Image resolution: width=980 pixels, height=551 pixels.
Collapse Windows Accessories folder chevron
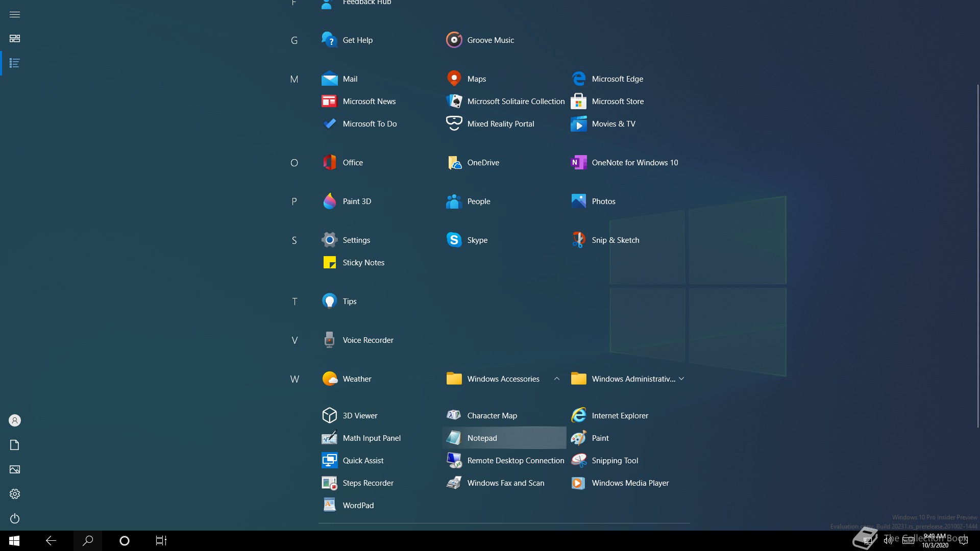click(x=557, y=379)
